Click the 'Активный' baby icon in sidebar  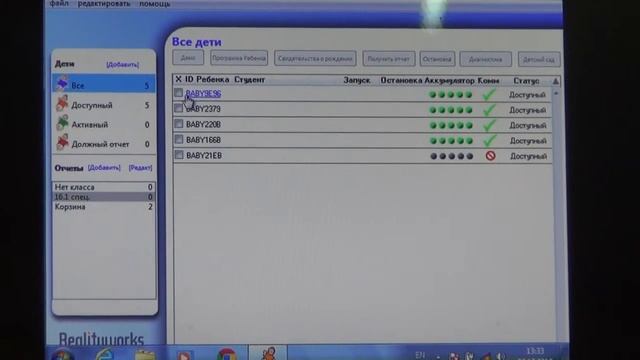(x=62, y=123)
